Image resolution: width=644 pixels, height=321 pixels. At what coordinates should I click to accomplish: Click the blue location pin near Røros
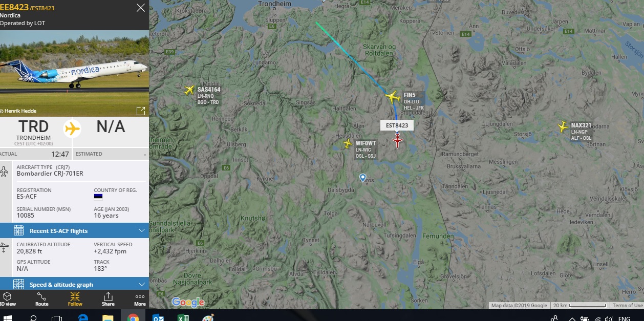363,178
